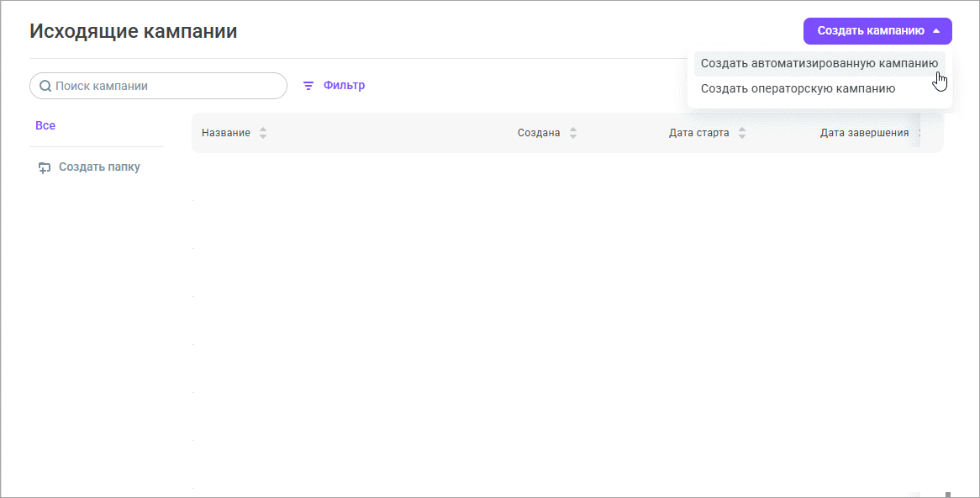
Task: Click the sort arrows next to 'Дата завершения'
Action: 919,133
